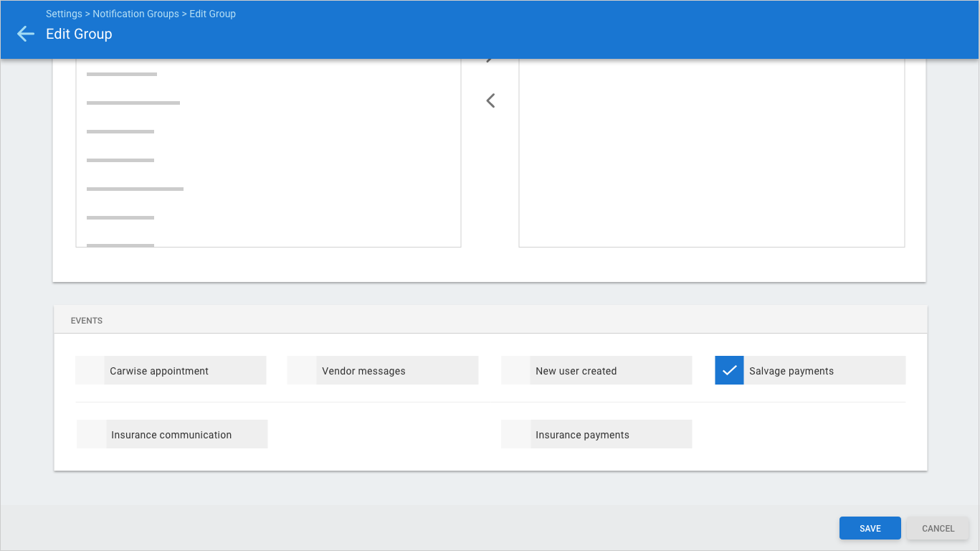Select the Insurance payments checkbox
Viewport: 980px width, 551px height.
tap(515, 435)
